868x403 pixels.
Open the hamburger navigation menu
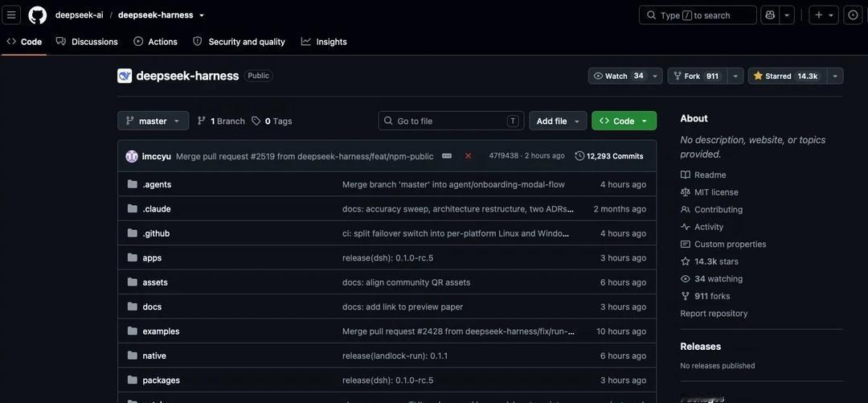point(11,15)
